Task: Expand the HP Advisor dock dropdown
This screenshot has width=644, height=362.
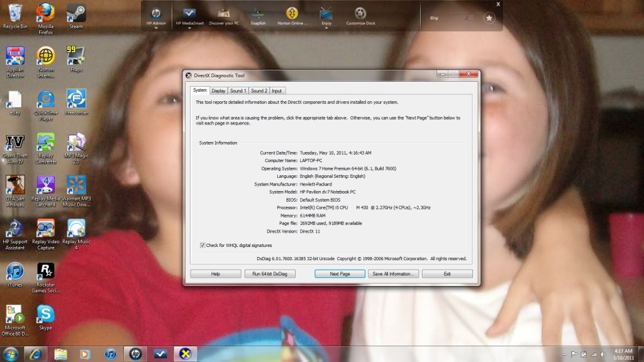Action: tap(155, 28)
